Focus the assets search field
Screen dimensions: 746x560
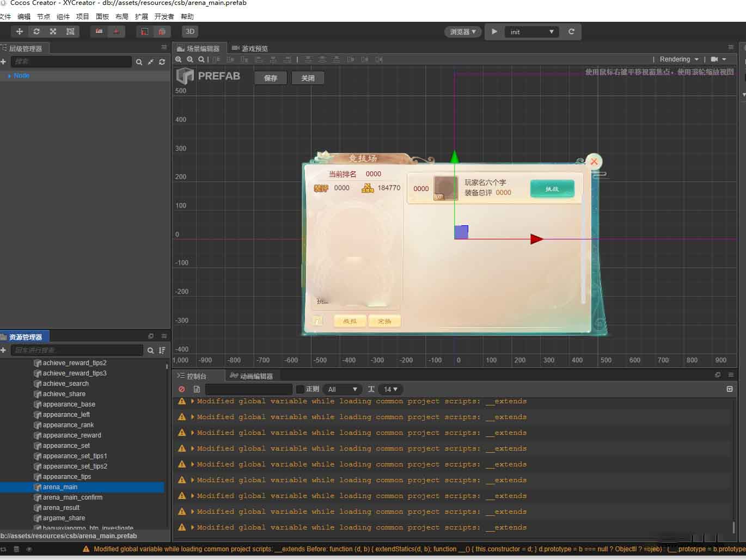[x=77, y=350]
